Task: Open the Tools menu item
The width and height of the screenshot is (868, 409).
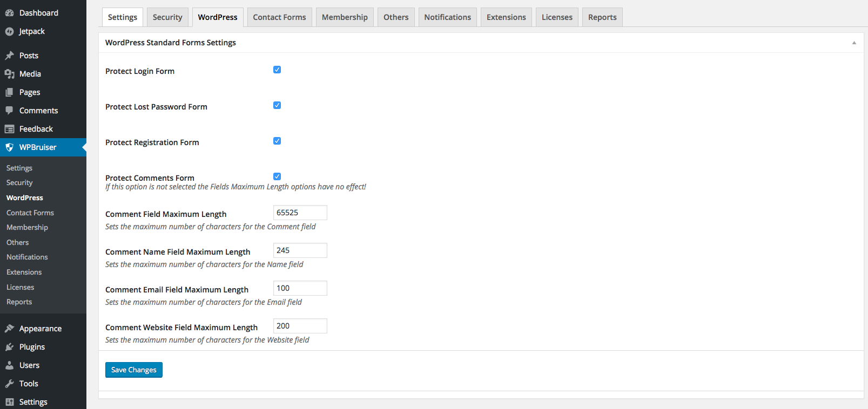Action: [x=43, y=384]
